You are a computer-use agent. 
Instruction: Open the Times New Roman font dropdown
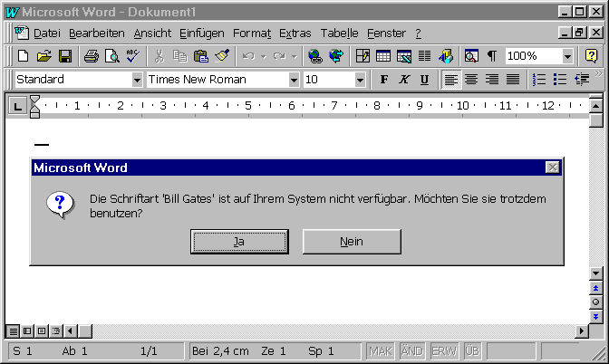294,80
